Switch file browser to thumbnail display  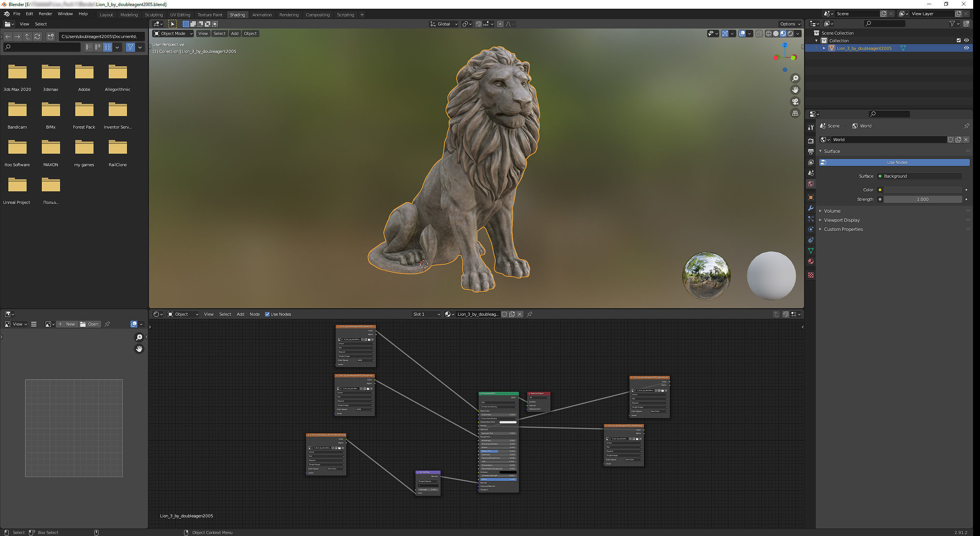(108, 47)
